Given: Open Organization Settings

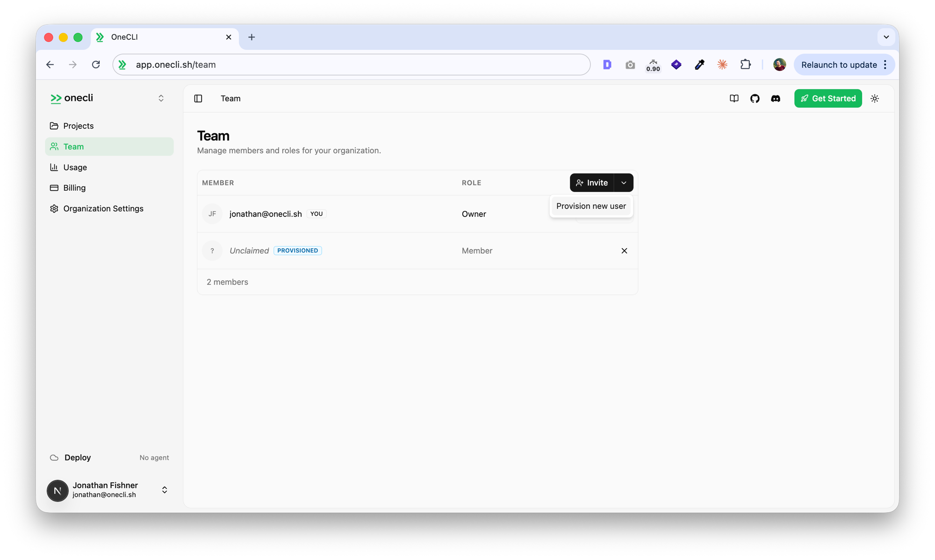Looking at the screenshot, I should coord(109,208).
